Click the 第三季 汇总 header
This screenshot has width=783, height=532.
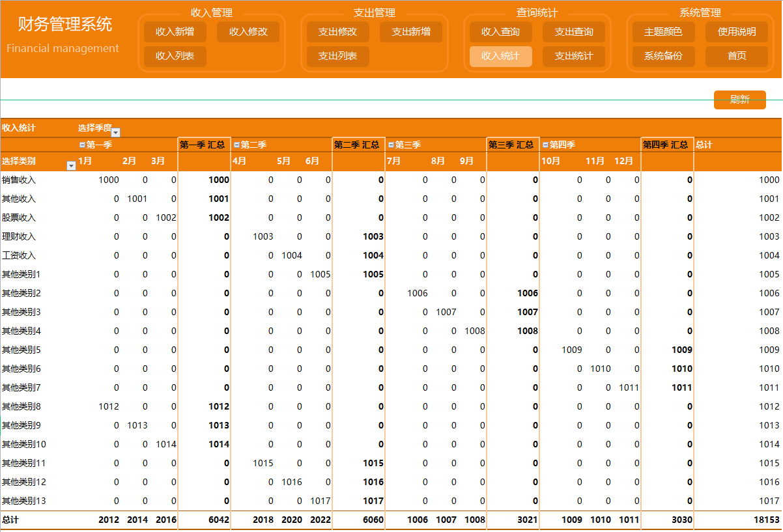[511, 145]
